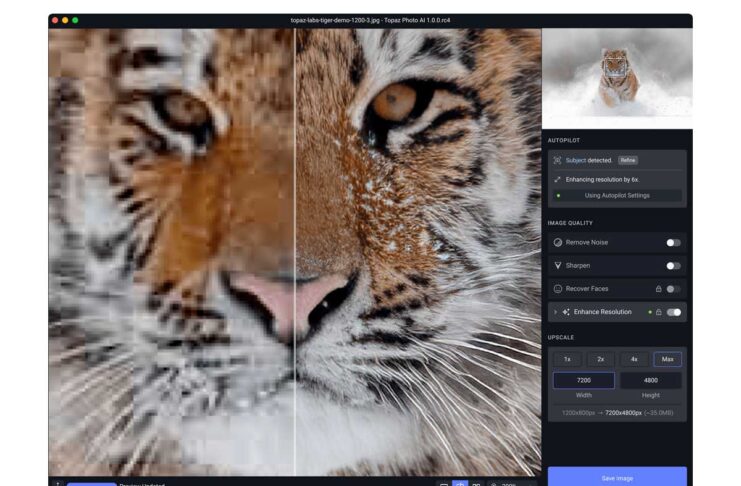Click the window title text in title bar
Screen dimensions: 741x486
coord(370,20)
